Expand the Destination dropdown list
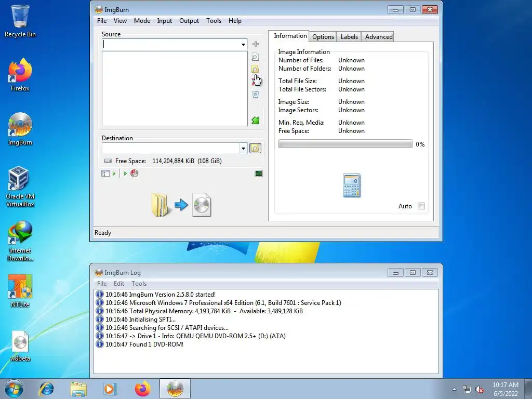532x399 pixels. (243, 148)
